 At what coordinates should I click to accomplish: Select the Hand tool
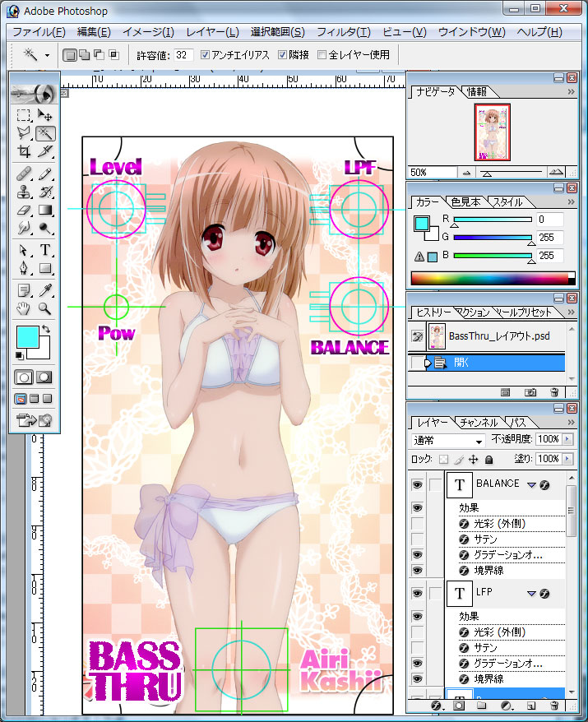[24, 308]
